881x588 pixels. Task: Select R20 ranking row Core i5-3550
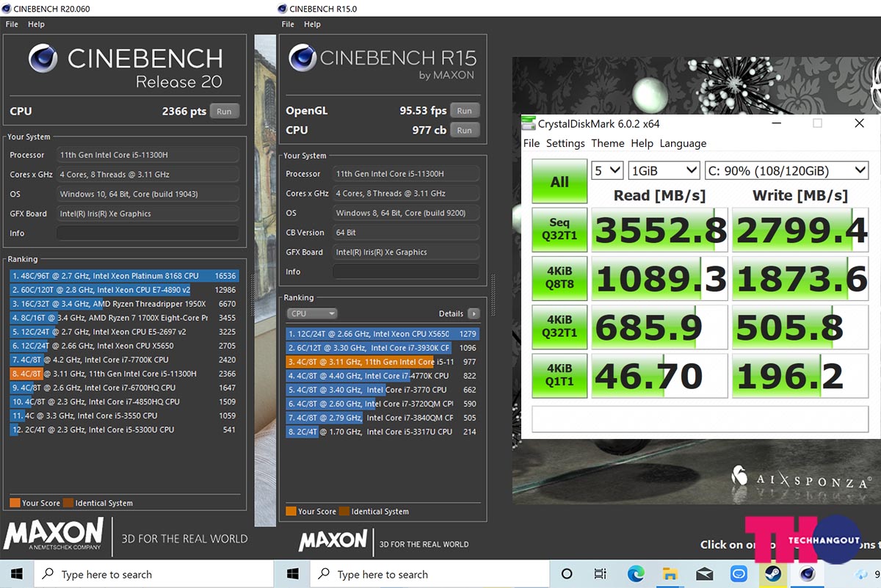click(x=124, y=415)
